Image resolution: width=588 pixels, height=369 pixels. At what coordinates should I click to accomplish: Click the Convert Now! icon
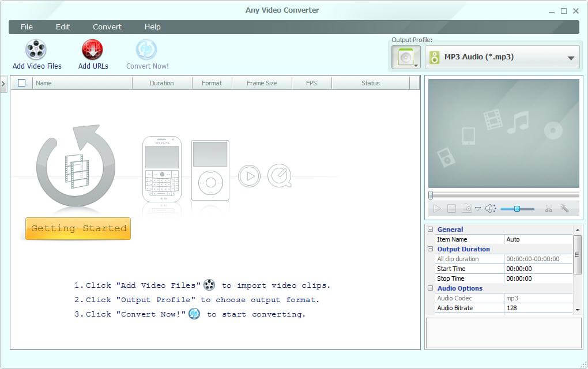[x=146, y=50]
